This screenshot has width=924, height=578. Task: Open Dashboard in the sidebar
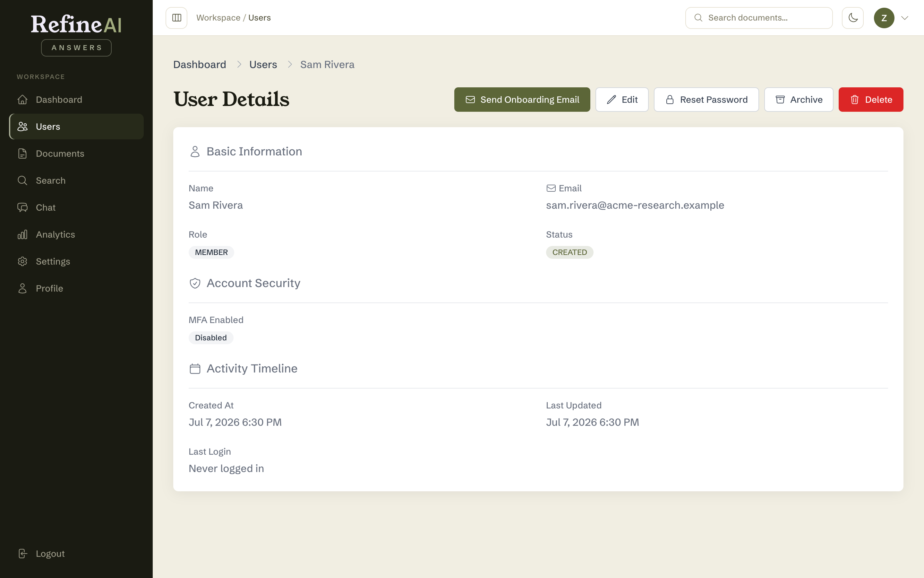point(76,100)
